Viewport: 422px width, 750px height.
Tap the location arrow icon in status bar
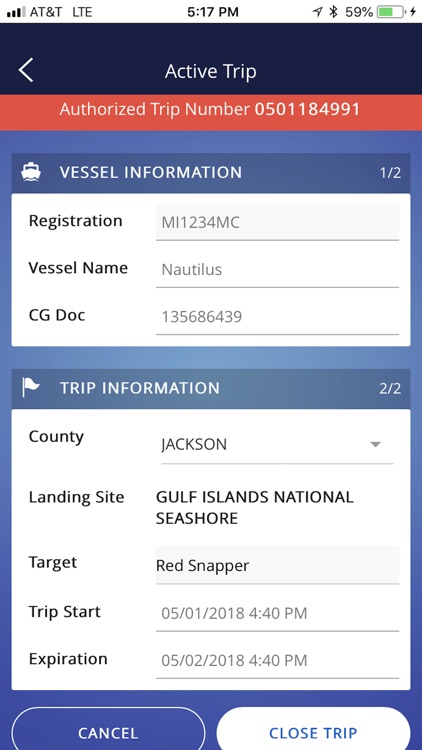318,12
